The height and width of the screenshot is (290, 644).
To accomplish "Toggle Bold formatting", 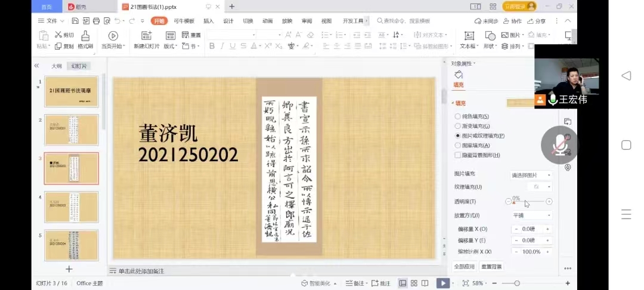I will click(212, 46).
